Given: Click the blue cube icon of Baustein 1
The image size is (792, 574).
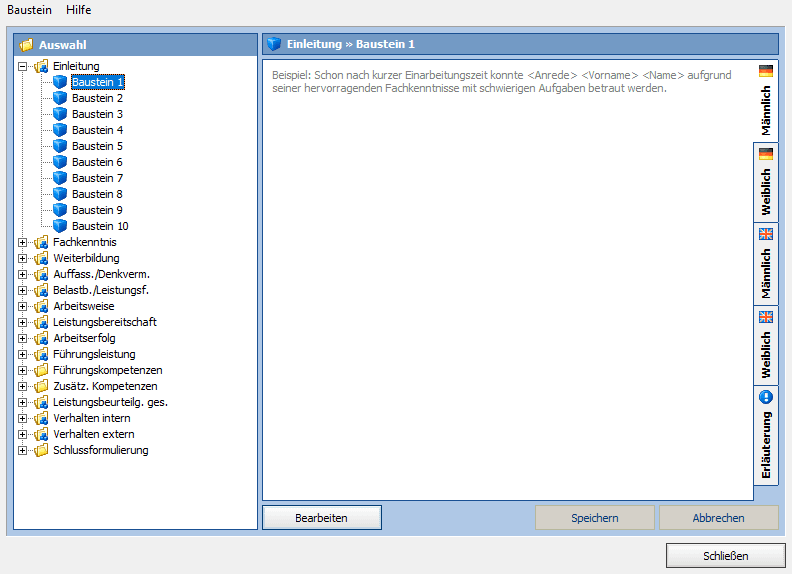Looking at the screenshot, I should [x=60, y=82].
